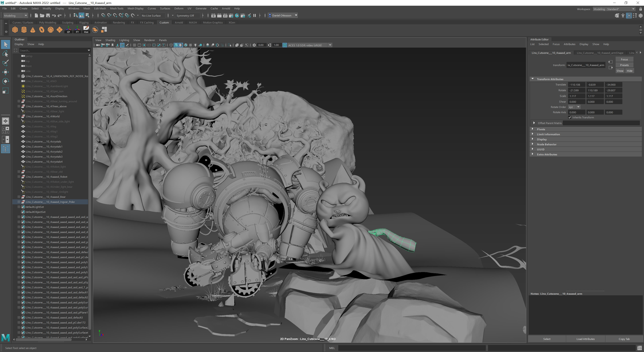Image resolution: width=644 pixels, height=352 pixels.
Task: Click the Load Attributes button
Action: click(585, 339)
